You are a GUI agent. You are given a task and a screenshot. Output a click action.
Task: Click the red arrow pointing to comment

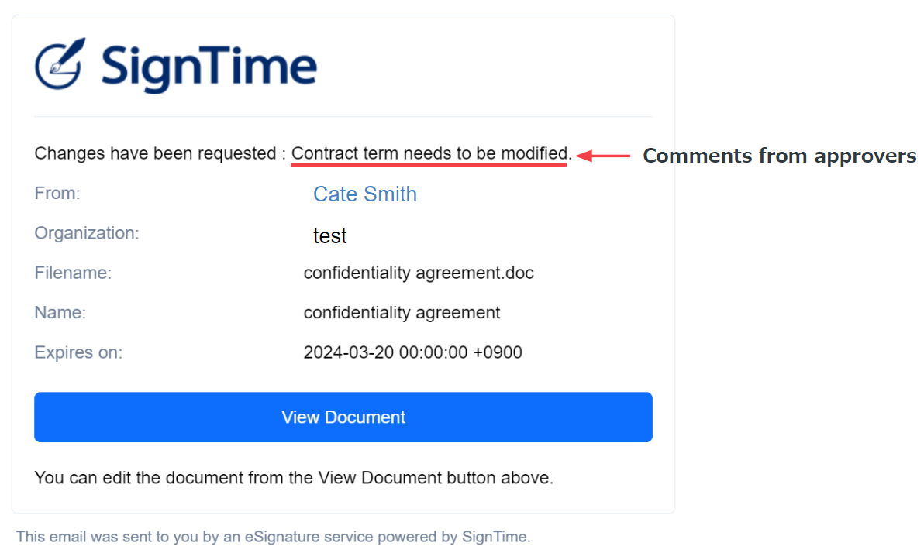pos(602,156)
